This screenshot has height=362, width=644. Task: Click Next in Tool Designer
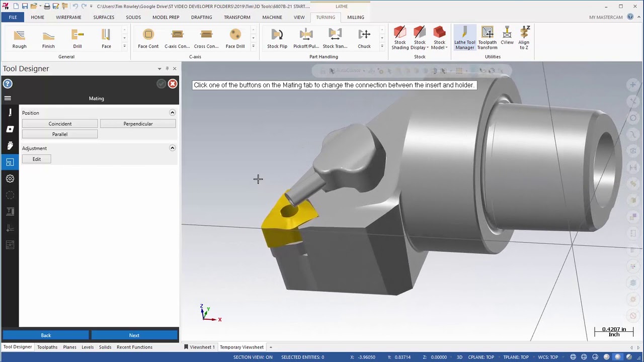(x=134, y=335)
